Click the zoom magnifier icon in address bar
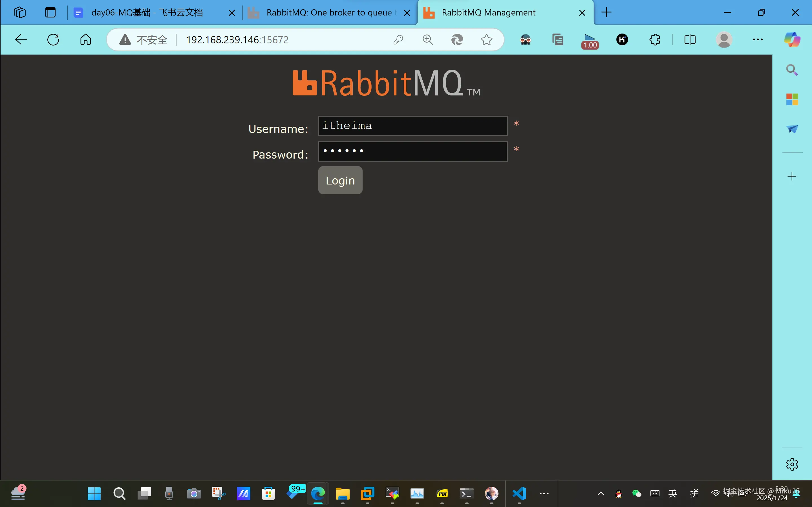 [x=427, y=39]
